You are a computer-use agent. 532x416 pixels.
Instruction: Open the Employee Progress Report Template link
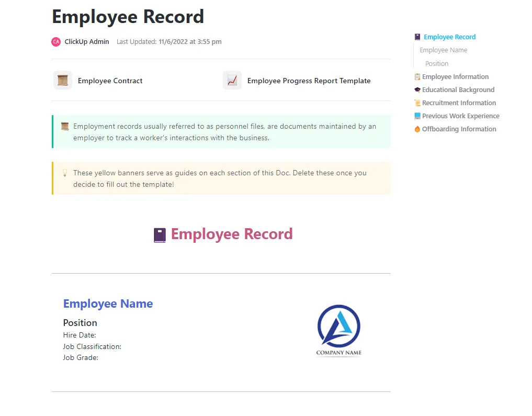309,81
